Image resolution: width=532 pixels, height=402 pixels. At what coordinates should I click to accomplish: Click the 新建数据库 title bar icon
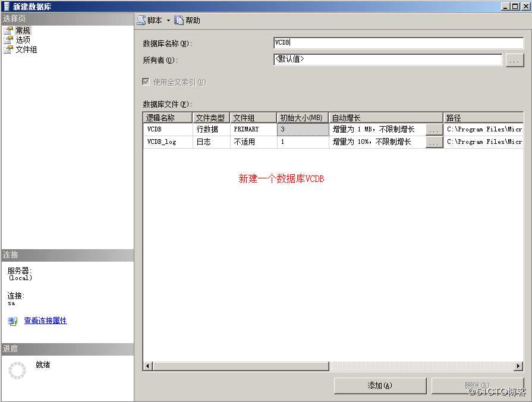click(x=7, y=6)
